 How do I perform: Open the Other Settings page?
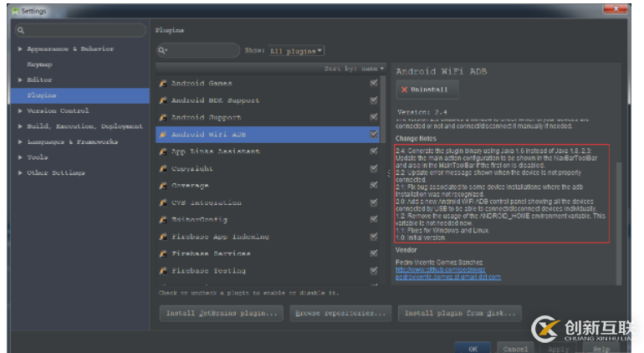click(x=56, y=172)
